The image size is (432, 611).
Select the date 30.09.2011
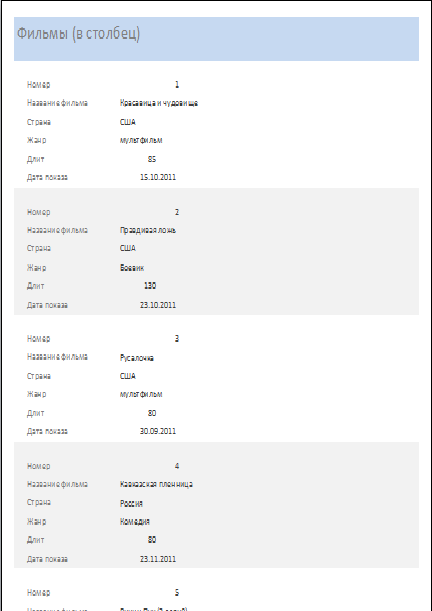point(158,431)
